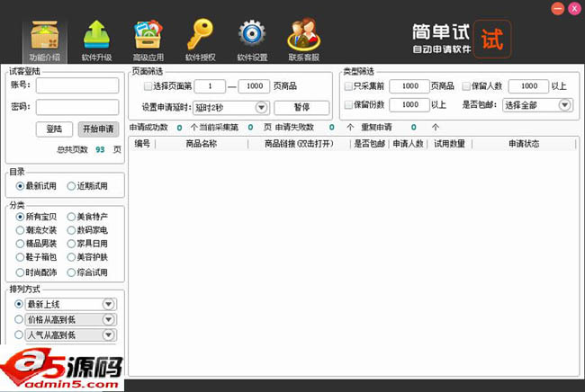The image size is (585, 392).
Task: Expand the 延时2秒 delay dropdown
Action: pyautogui.click(x=262, y=108)
